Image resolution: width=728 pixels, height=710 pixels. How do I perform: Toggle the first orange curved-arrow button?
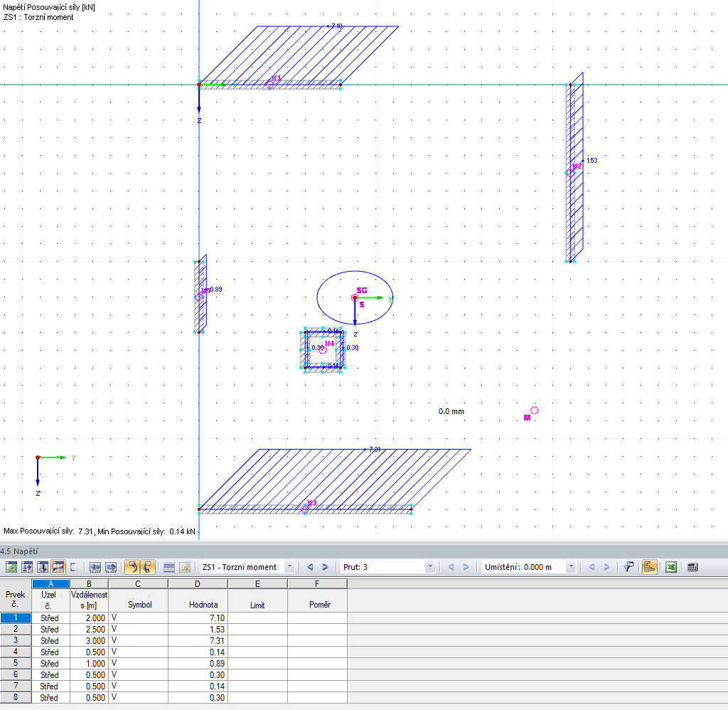132,567
